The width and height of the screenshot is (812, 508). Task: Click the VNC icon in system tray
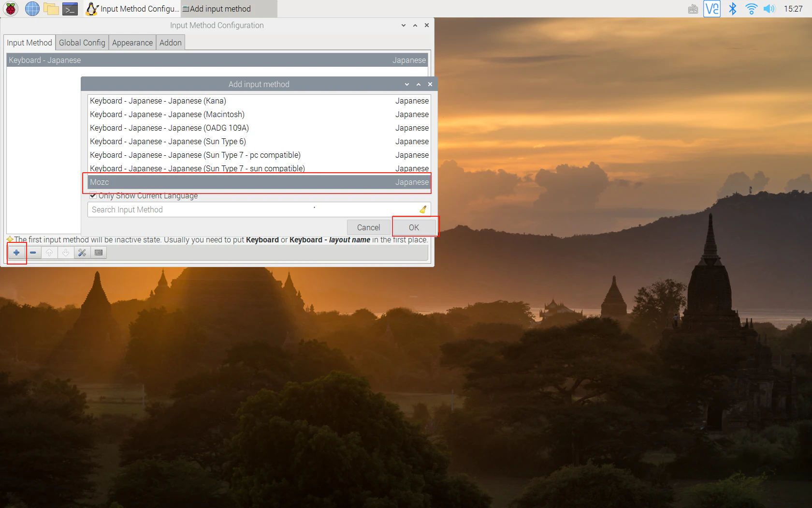[x=712, y=9]
